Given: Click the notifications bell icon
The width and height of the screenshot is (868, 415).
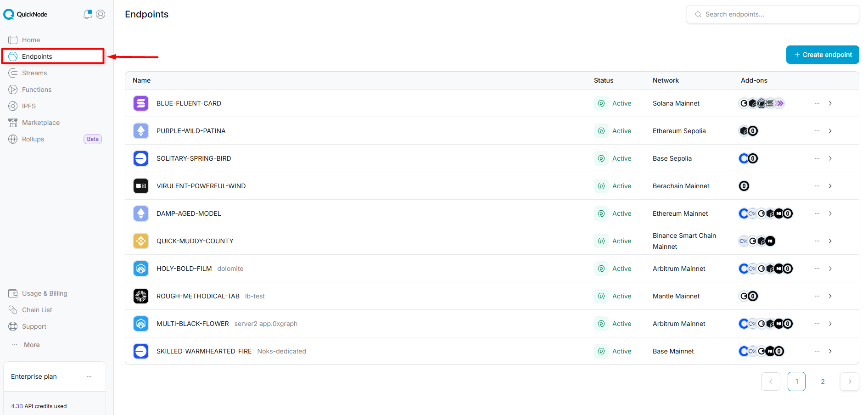Looking at the screenshot, I should 87,14.
